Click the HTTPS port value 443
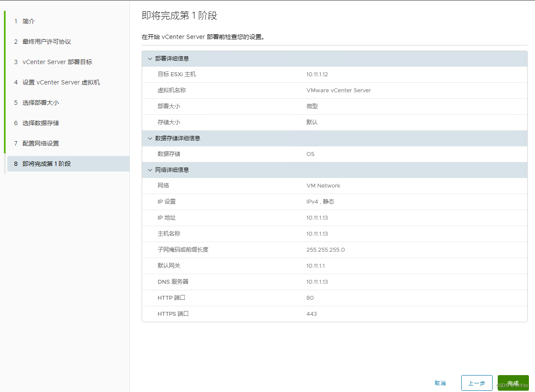 tap(311, 314)
